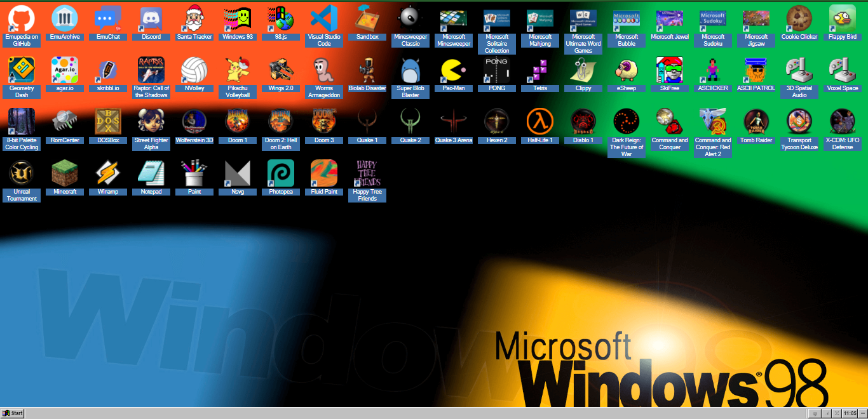This screenshot has height=419, width=868.
Task: Click the 11:05 taskbar clock
Action: click(850, 413)
